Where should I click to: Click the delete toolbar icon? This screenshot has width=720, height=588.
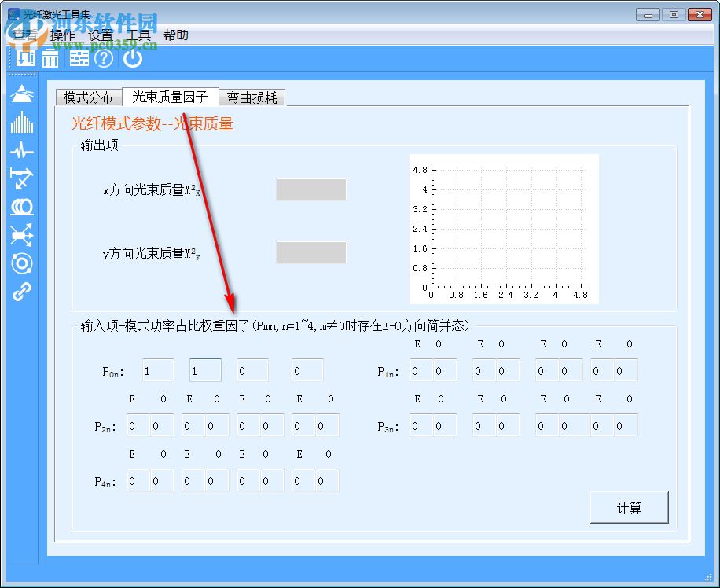click(x=50, y=59)
